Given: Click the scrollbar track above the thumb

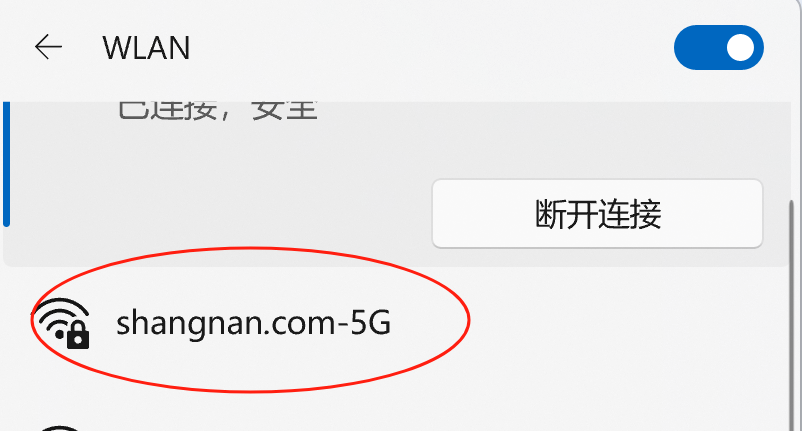Looking at the screenshot, I should pos(792,151).
